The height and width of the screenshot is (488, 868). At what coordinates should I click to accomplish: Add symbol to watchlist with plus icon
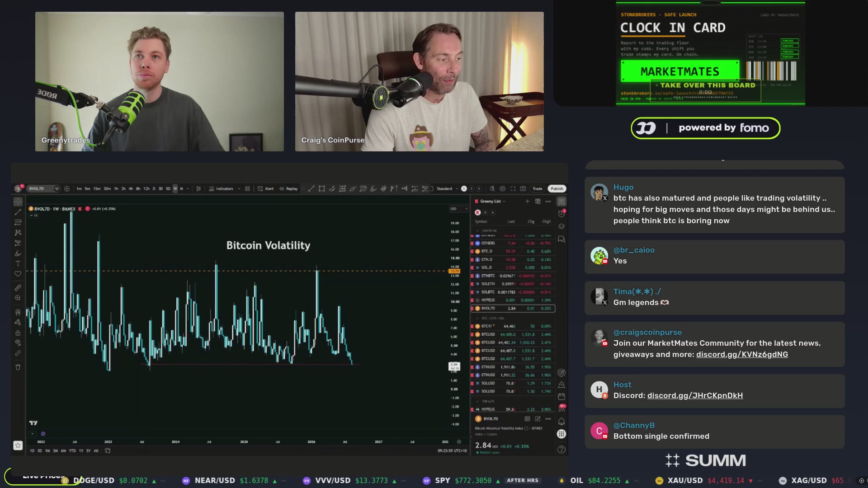pos(527,202)
